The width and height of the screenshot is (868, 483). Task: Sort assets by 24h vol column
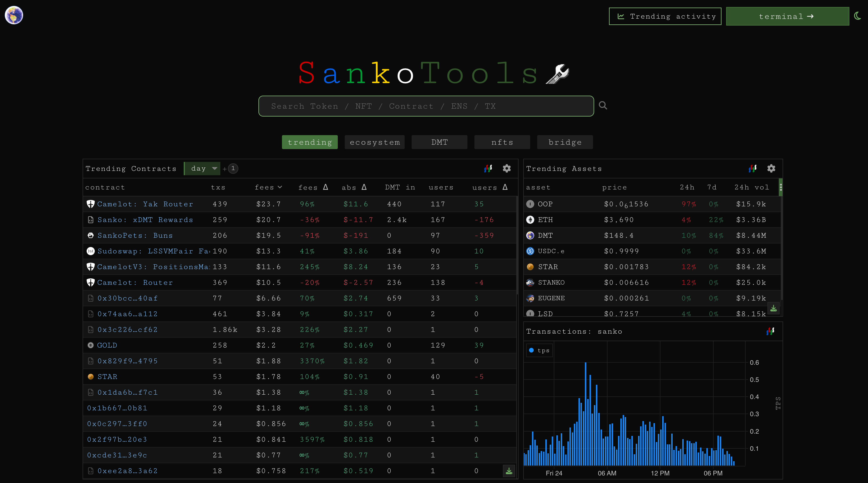point(752,187)
